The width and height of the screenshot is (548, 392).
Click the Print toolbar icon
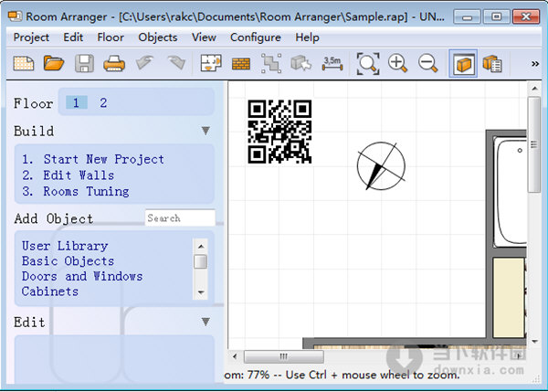pos(114,63)
